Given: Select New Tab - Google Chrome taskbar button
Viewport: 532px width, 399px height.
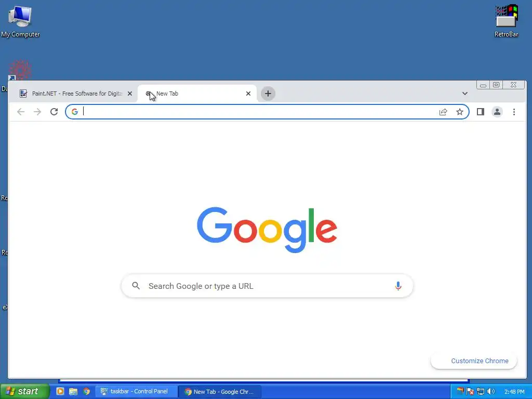Looking at the screenshot, I should point(220,392).
